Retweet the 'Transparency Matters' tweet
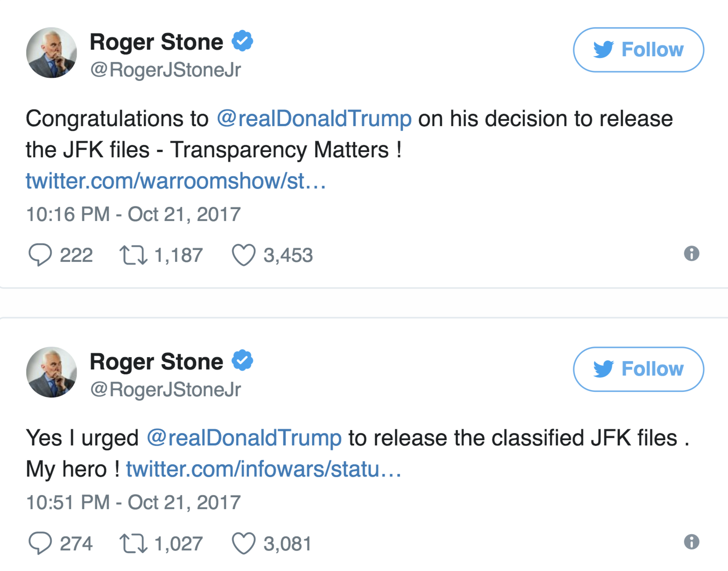The image size is (728, 571). (x=133, y=255)
